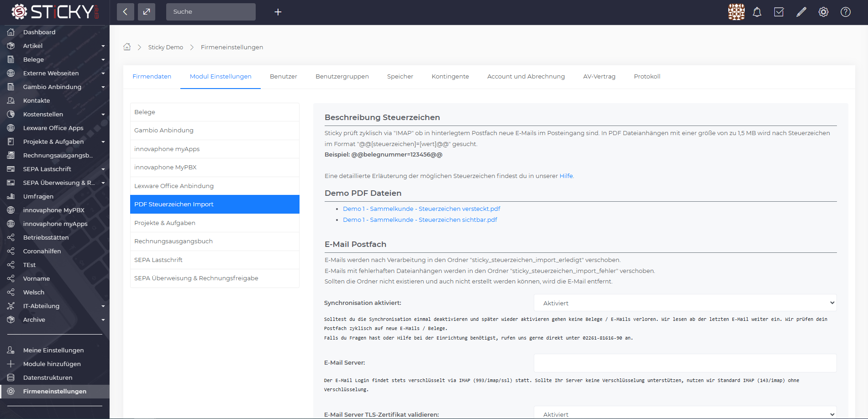Open Rechnungsausgangsb… sidebar item
This screenshot has height=419, width=868.
point(55,155)
